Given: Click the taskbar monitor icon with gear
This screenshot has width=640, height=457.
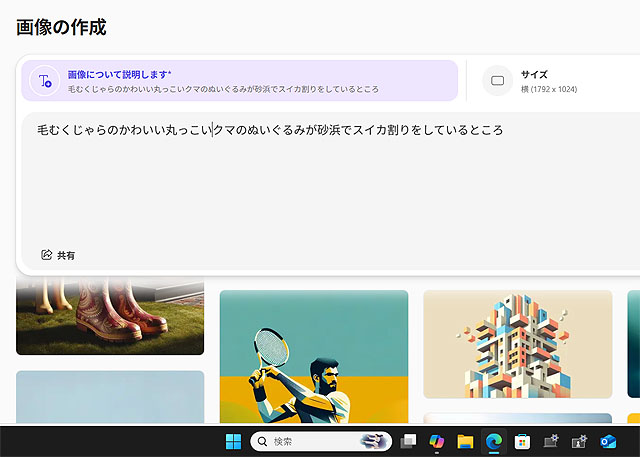Looking at the screenshot, I should tap(551, 441).
